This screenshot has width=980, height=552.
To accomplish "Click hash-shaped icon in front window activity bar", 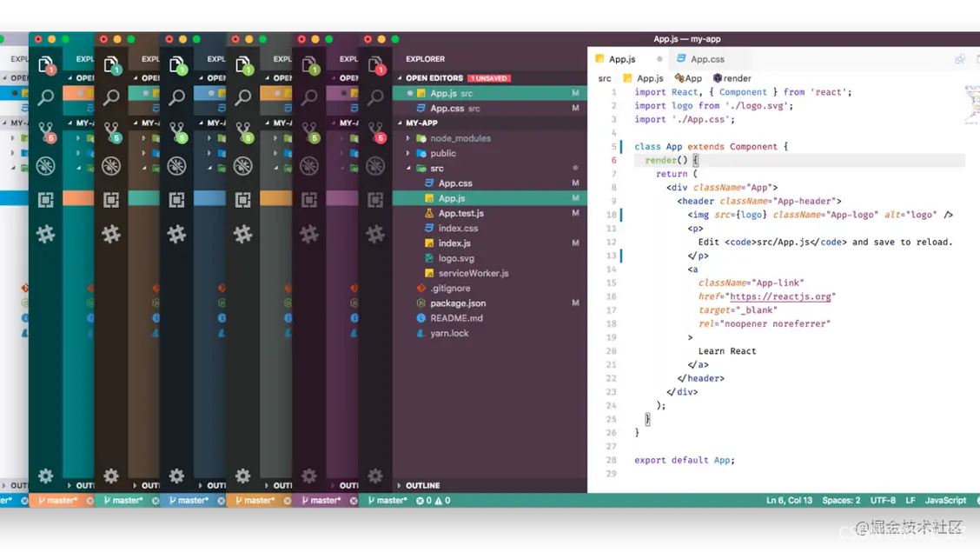I will 375,234.
